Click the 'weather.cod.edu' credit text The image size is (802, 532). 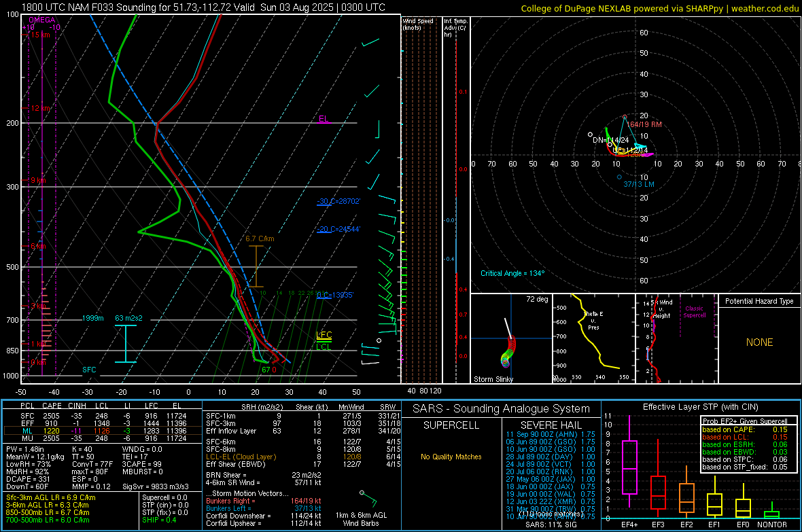[x=765, y=8]
